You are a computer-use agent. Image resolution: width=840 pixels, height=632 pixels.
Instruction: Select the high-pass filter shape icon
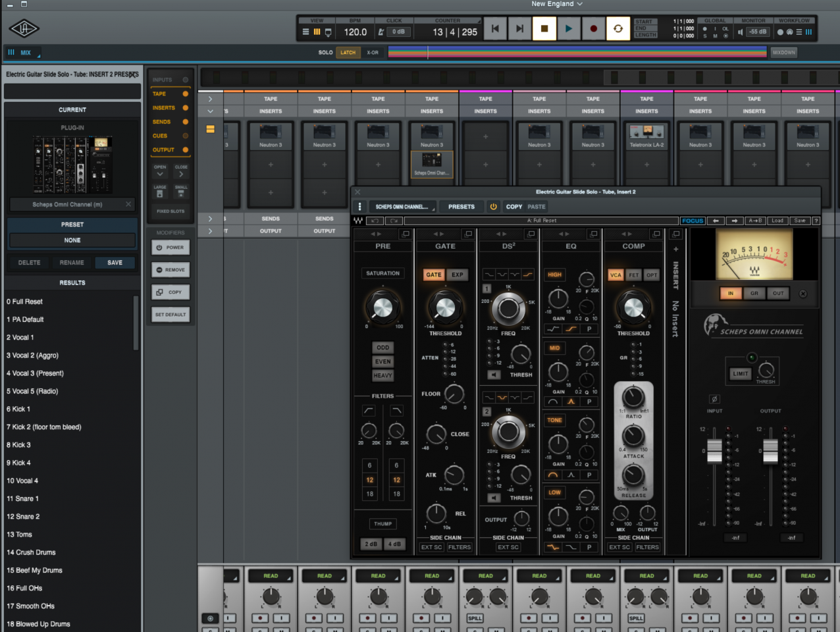369,410
